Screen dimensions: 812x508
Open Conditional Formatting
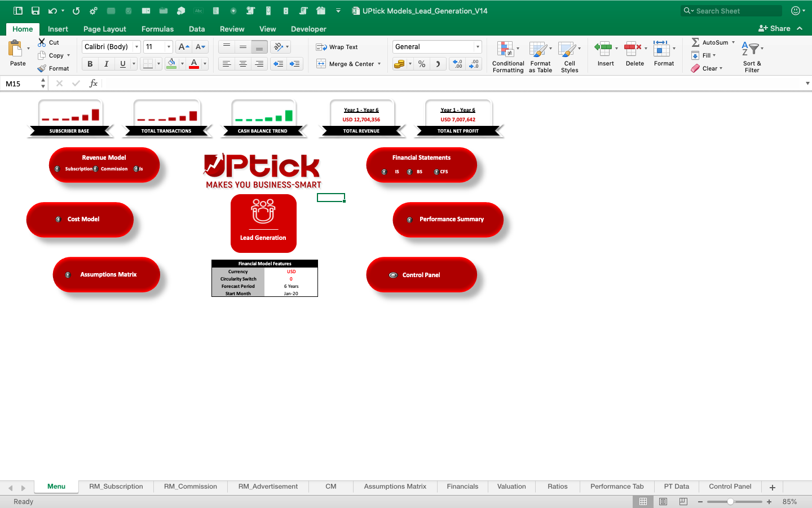[x=508, y=56]
